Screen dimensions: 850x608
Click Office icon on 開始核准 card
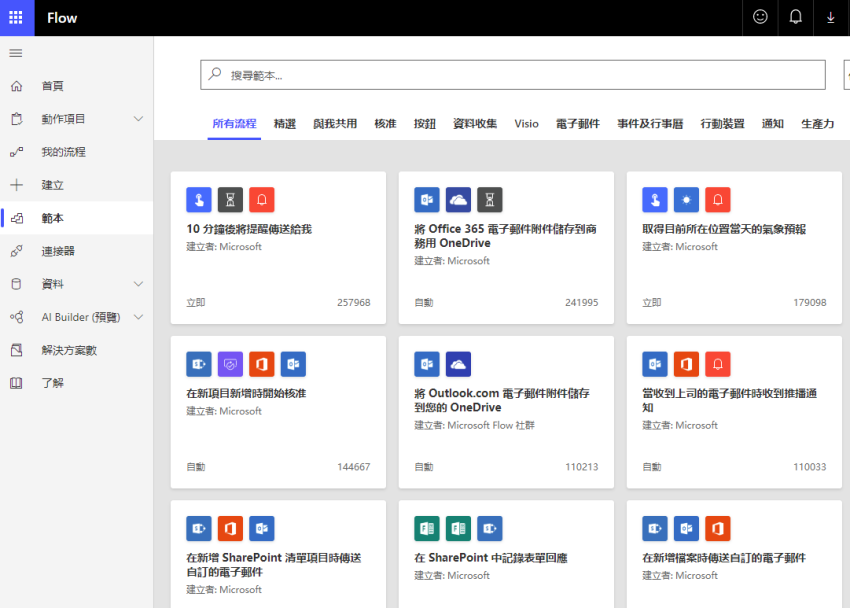262,364
